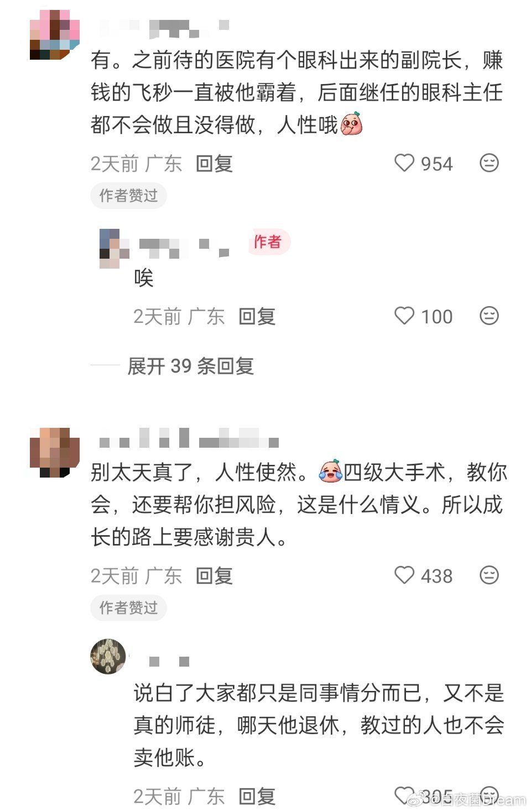Like the bottom reply about 同事情分
This screenshot has height=812, width=531.
[404, 796]
